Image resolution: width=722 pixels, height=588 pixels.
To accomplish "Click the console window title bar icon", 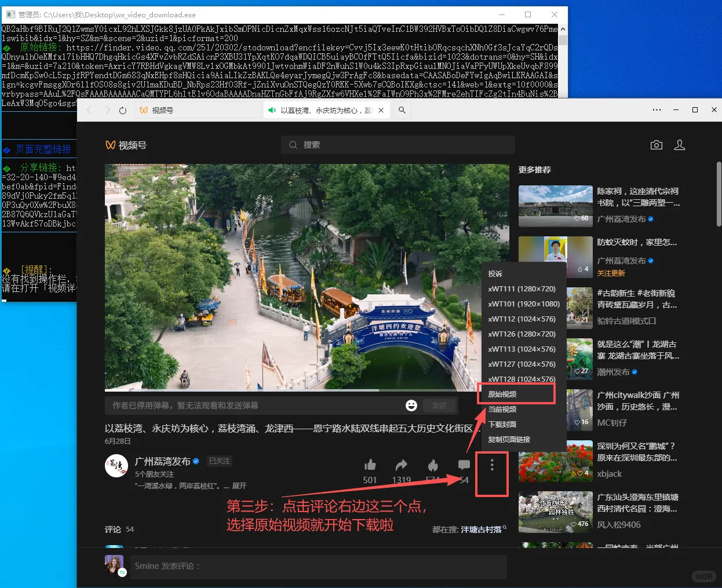I will [10, 14].
